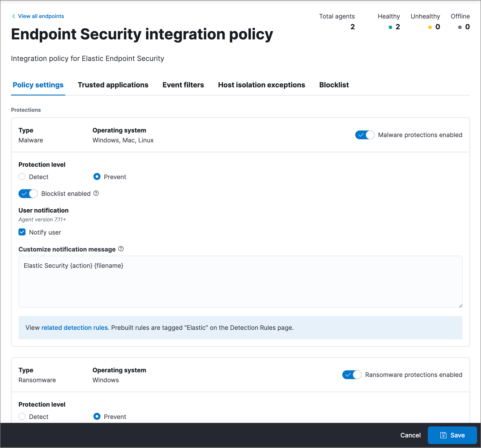Open the Event filters tab
Screen dimensions: 481x448
[x=184, y=85]
